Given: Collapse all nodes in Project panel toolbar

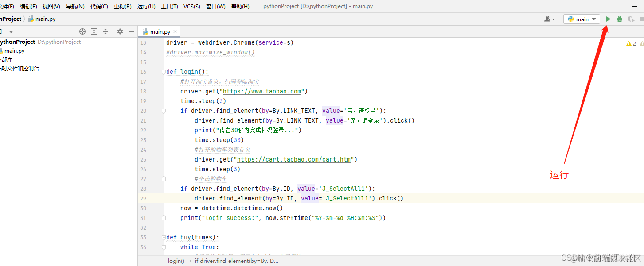Looking at the screenshot, I should coord(105,31).
